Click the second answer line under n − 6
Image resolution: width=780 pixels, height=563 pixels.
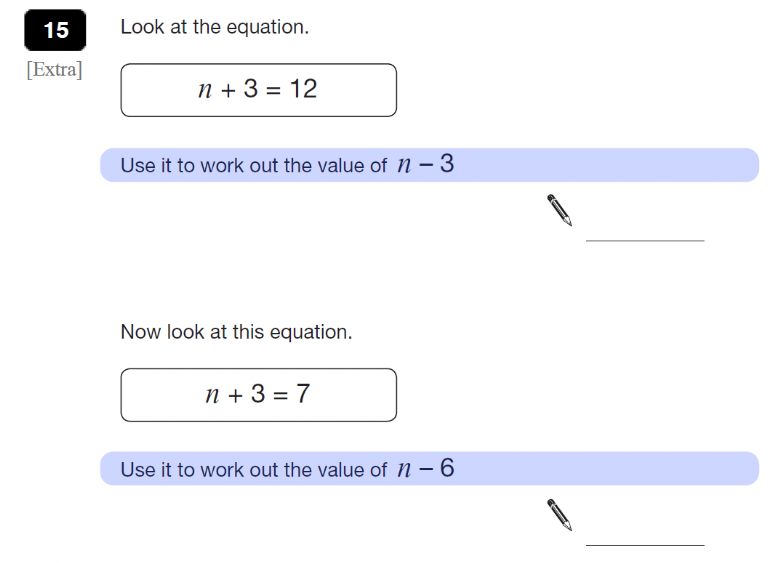(645, 545)
